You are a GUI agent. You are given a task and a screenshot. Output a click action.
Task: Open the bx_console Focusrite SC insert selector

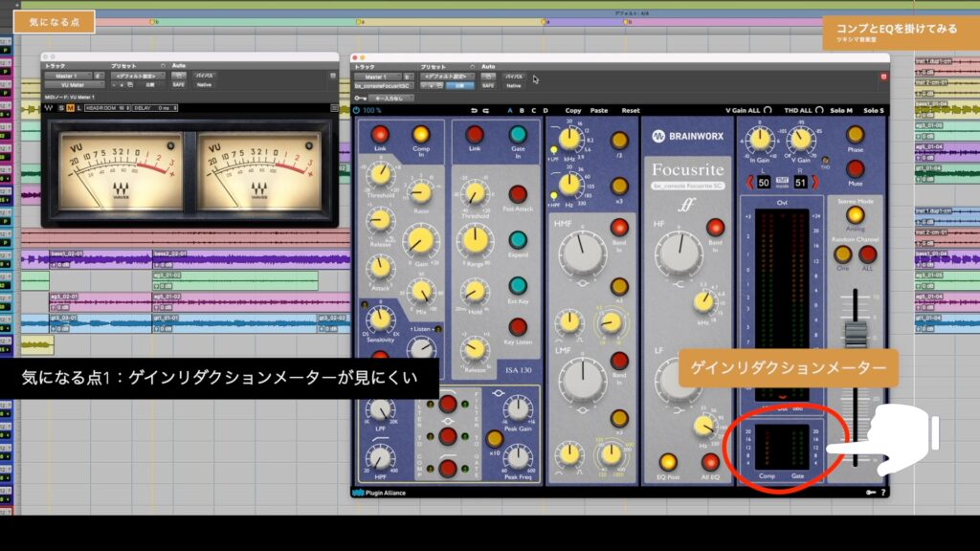383,85
